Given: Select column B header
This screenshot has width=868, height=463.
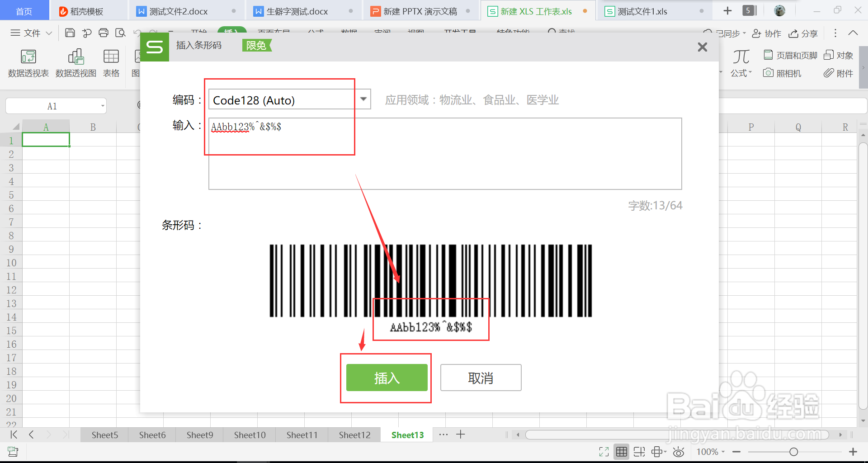Looking at the screenshot, I should [93, 127].
